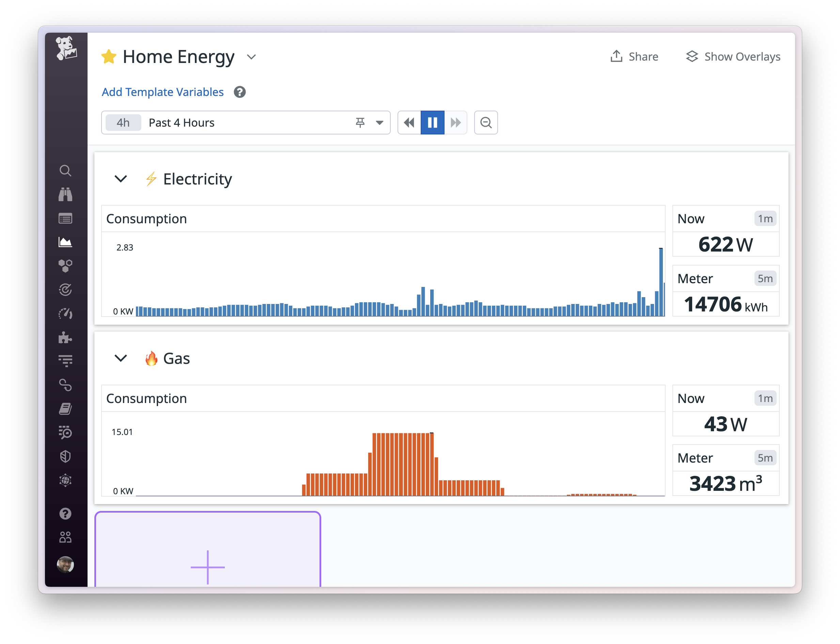The height and width of the screenshot is (644, 840).
Task: Open the notebooks icon in sidebar
Action: click(x=66, y=409)
